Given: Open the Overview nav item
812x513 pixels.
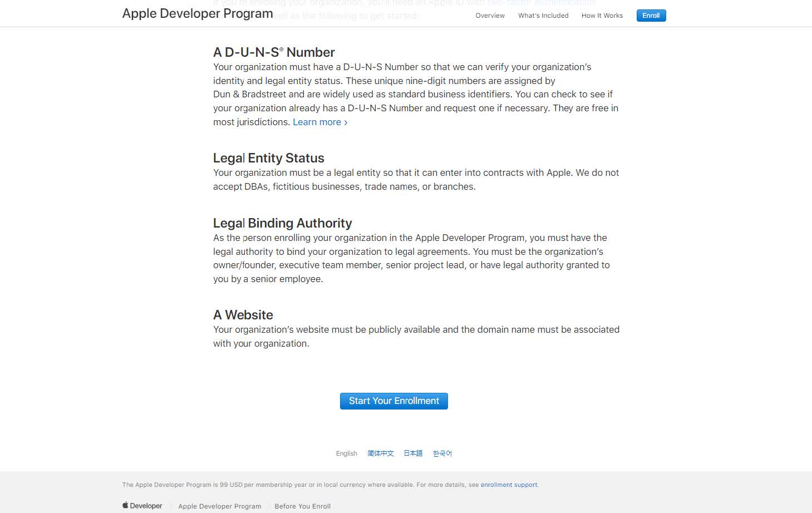Looking at the screenshot, I should click(x=490, y=16).
